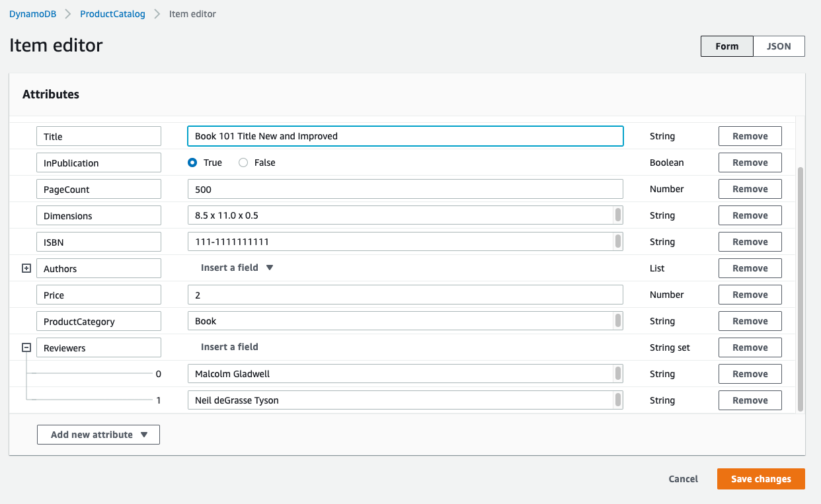Image resolution: width=821 pixels, height=504 pixels.
Task: Click the InPublication attribute name field
Action: [98, 162]
